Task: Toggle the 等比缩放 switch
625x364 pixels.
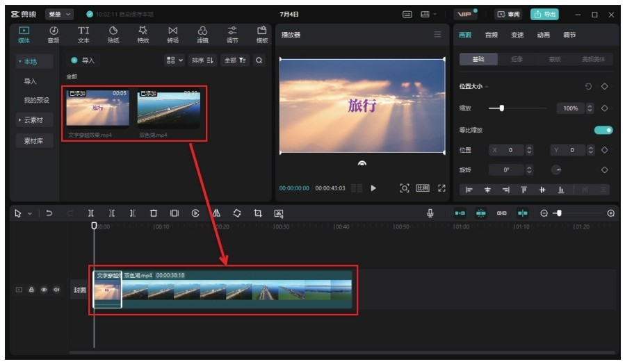Action: 603,130
